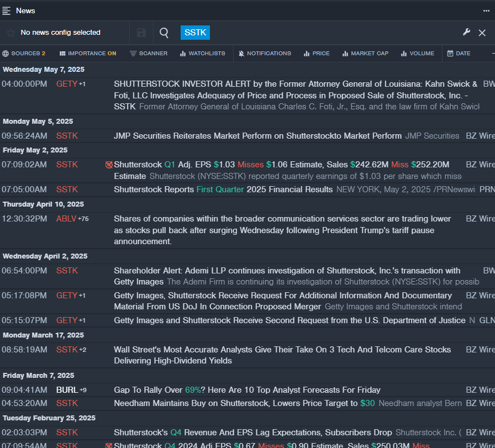Open the Watchlists filter
This screenshot has height=448, width=495.
203,54
